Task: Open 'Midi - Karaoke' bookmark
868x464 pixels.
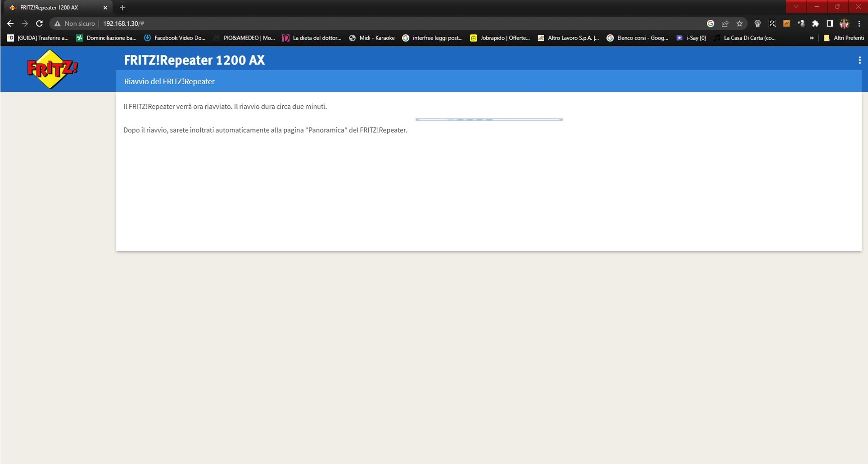Action: coord(372,38)
